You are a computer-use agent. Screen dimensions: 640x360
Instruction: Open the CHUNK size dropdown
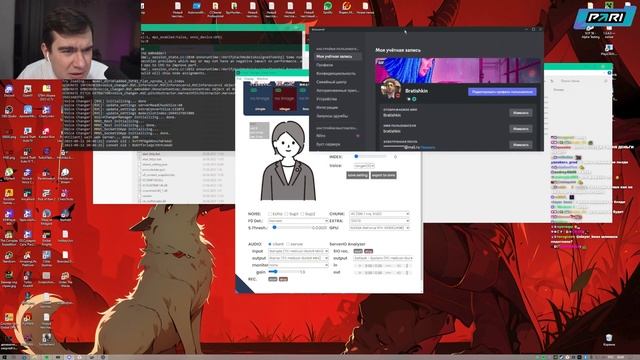tap(379, 214)
